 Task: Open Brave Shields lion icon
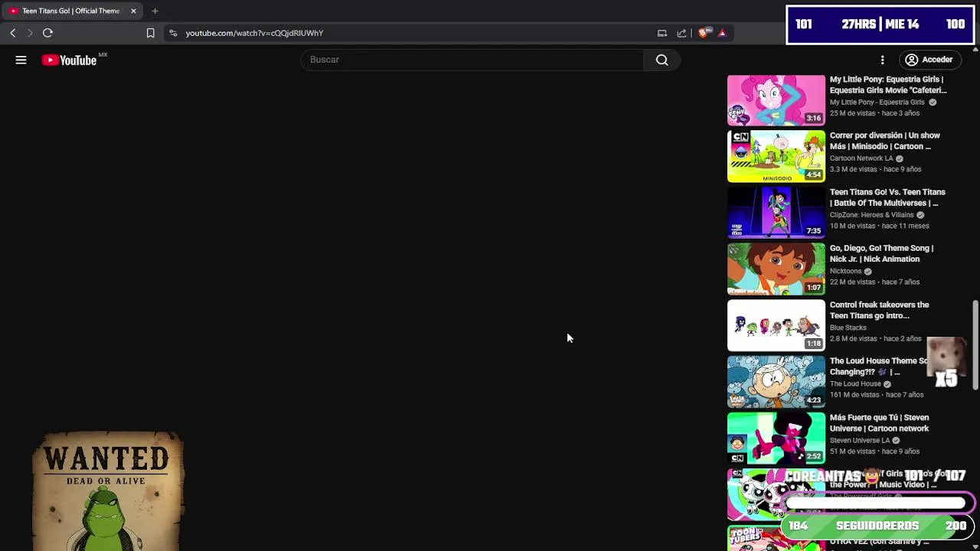[x=703, y=33]
